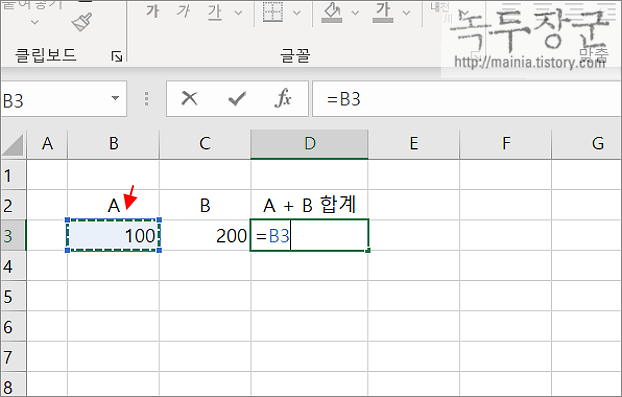Open Insert Function fx dialog
Viewport: 622px width, 397px height.
point(283,98)
